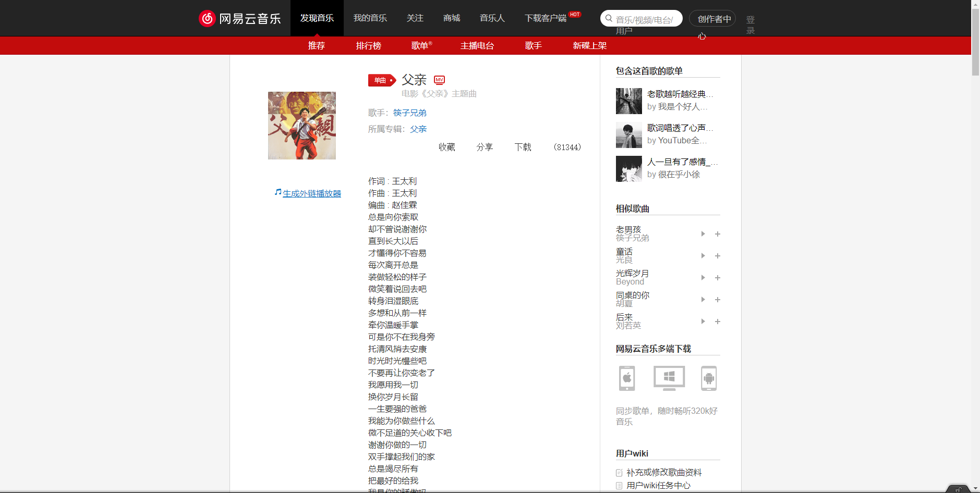980x493 pixels.
Task: Switch to the 我的音乐 tab
Action: click(x=370, y=18)
